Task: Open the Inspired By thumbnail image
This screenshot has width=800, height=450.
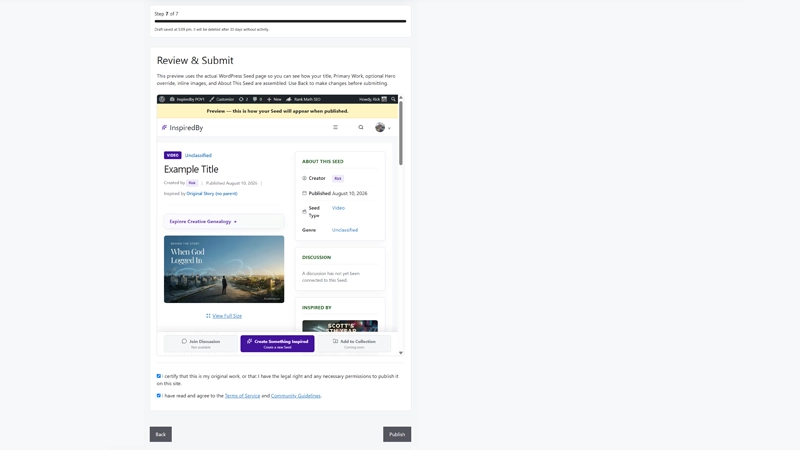Action: [340, 326]
